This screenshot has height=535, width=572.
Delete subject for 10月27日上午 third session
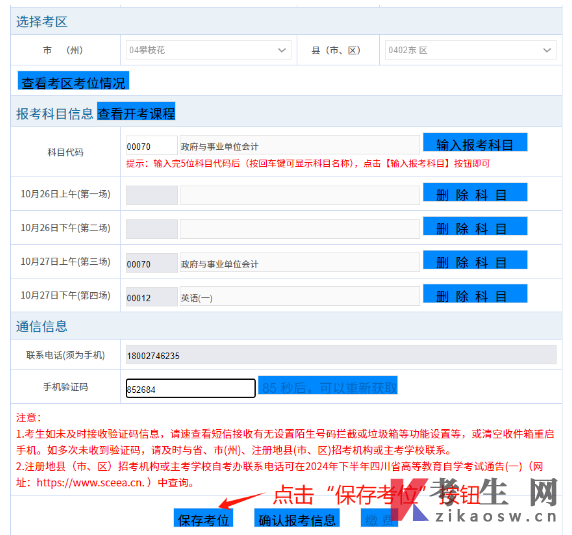[x=475, y=260]
